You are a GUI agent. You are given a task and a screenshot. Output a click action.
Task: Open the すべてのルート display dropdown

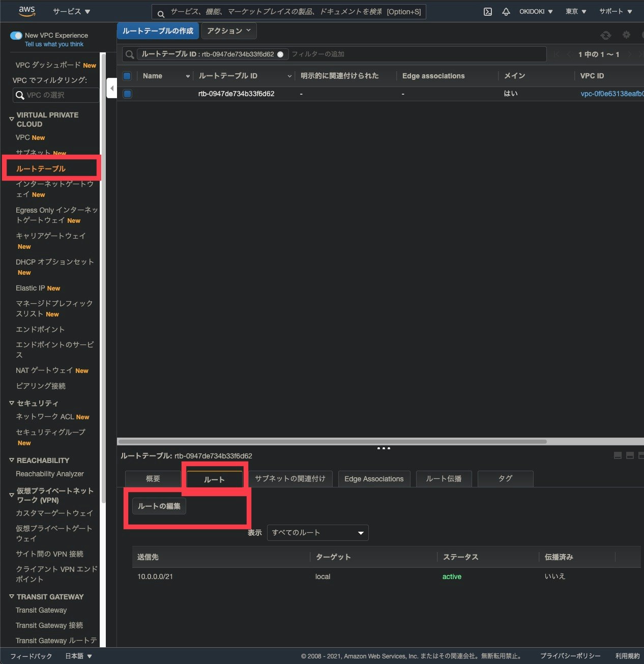click(x=317, y=533)
